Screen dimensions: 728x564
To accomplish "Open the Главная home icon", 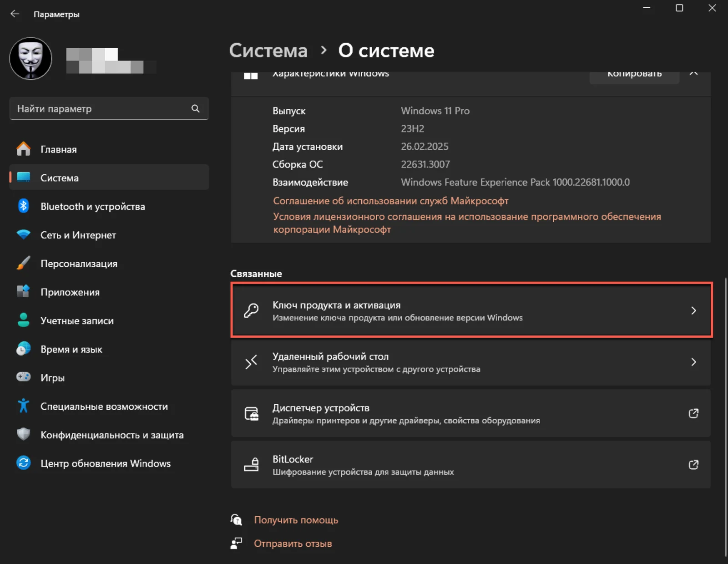I will (24, 149).
